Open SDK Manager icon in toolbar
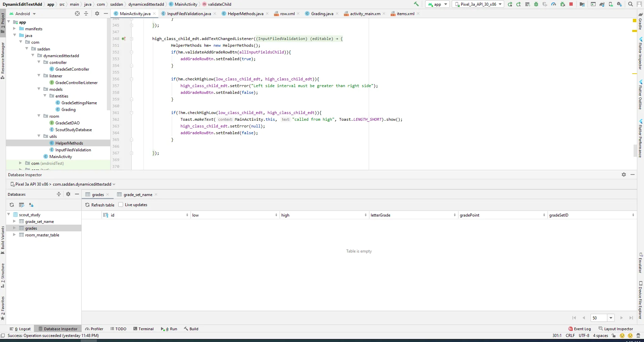644x342 pixels. pos(619,4)
